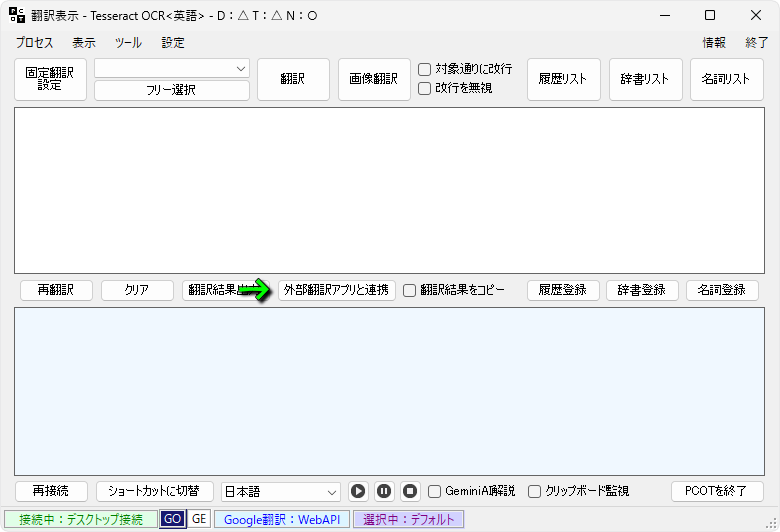
Task: Select the GE engine indicator
Action: (x=198, y=519)
